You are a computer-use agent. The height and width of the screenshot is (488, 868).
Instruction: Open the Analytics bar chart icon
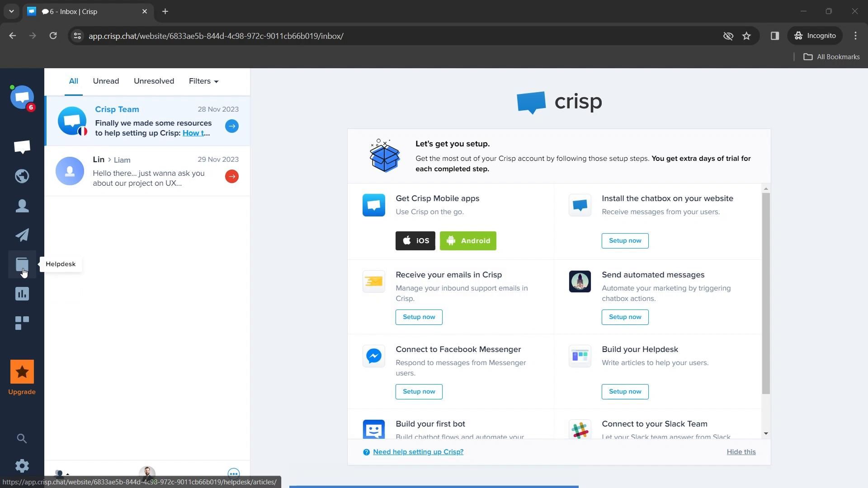click(x=22, y=294)
